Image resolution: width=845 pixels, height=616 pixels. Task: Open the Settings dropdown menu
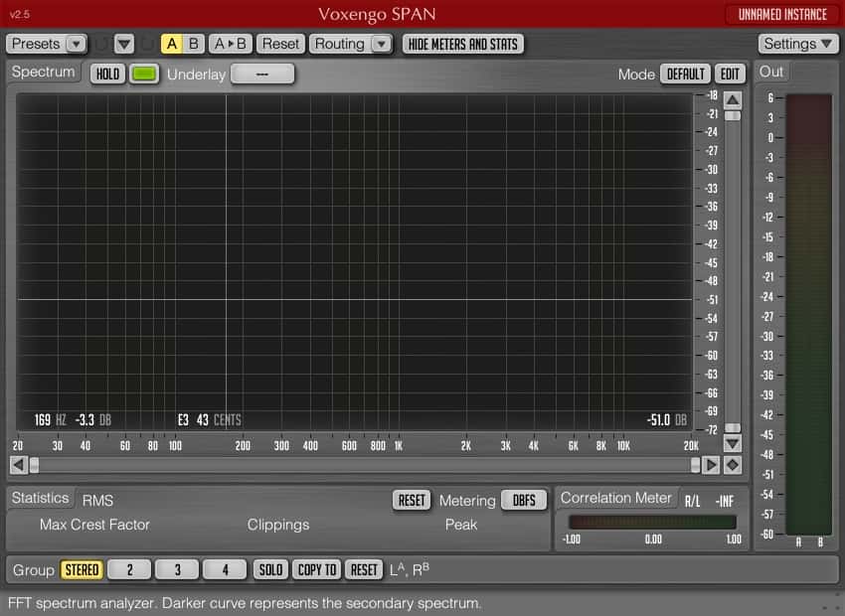[798, 44]
